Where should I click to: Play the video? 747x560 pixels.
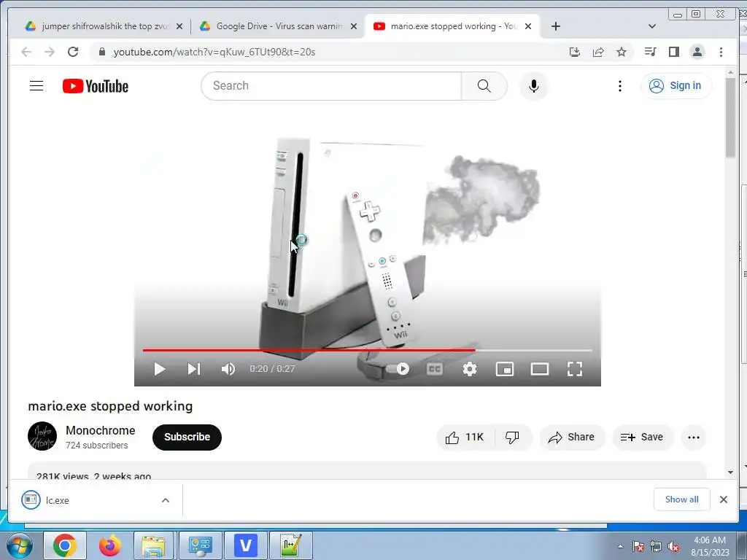point(159,369)
